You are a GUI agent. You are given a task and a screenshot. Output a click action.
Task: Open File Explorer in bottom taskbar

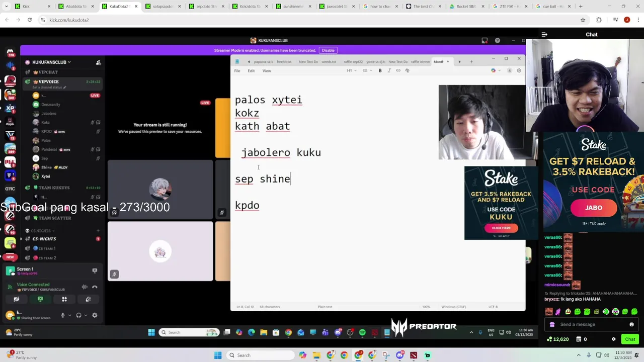316,355
